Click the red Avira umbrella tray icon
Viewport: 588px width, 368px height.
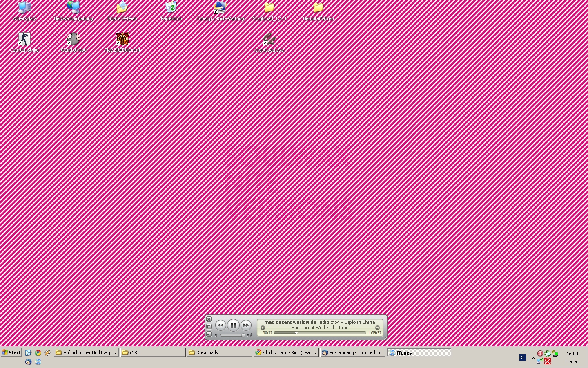point(548,361)
